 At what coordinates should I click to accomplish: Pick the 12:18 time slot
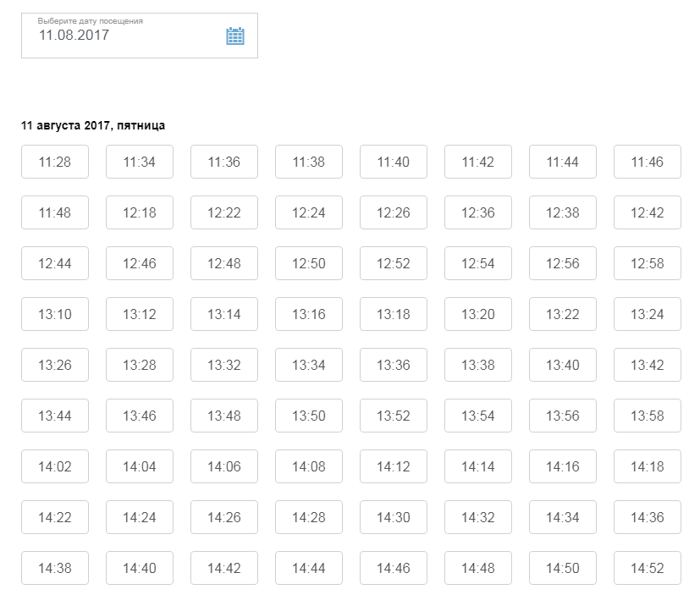click(140, 212)
